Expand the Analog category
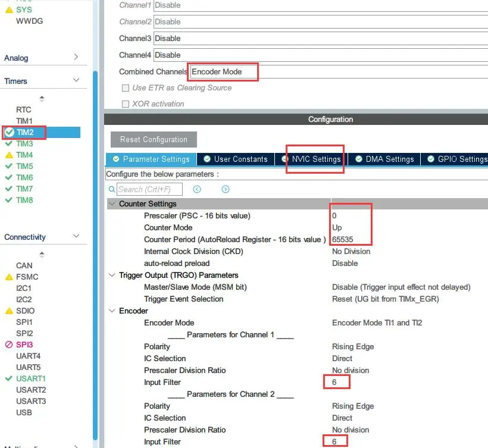The width and height of the screenshot is (488, 448). pos(76,58)
